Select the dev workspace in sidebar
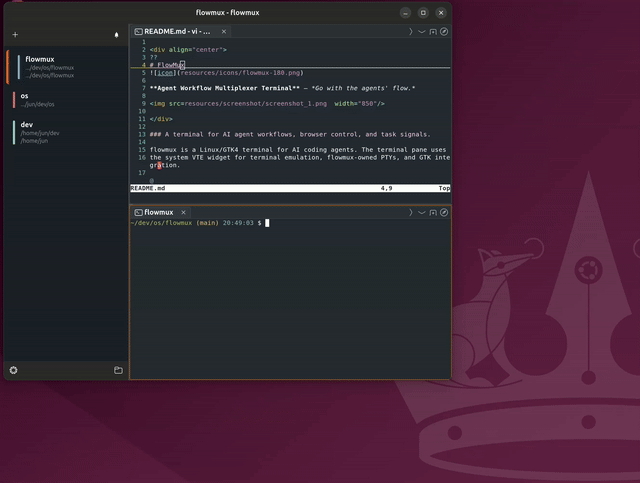 click(x=67, y=132)
